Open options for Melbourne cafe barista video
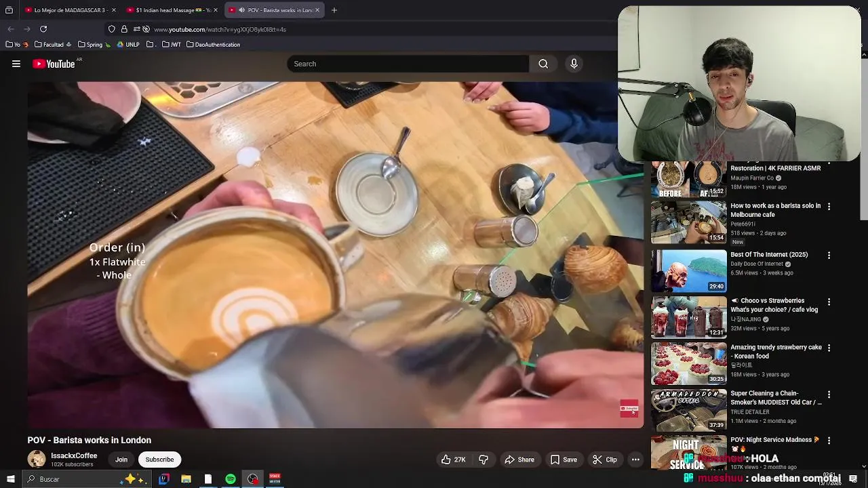868x488 pixels. click(x=829, y=207)
